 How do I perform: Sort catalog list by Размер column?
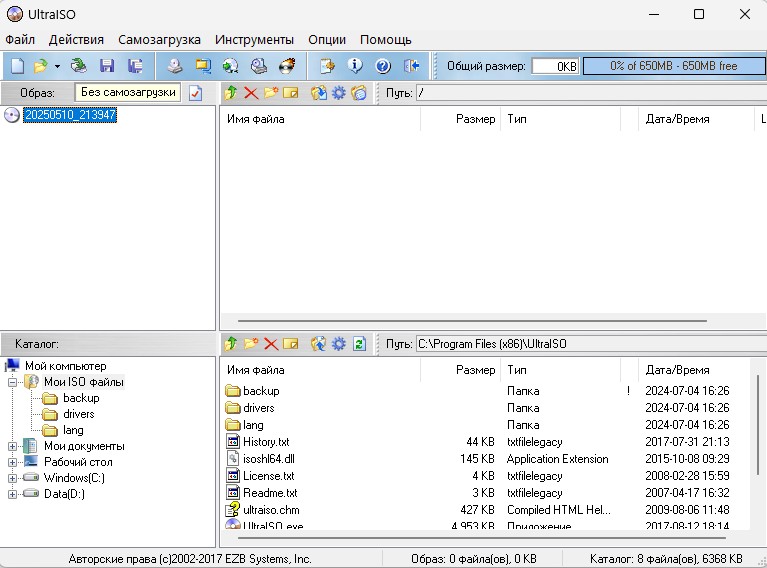(460, 370)
